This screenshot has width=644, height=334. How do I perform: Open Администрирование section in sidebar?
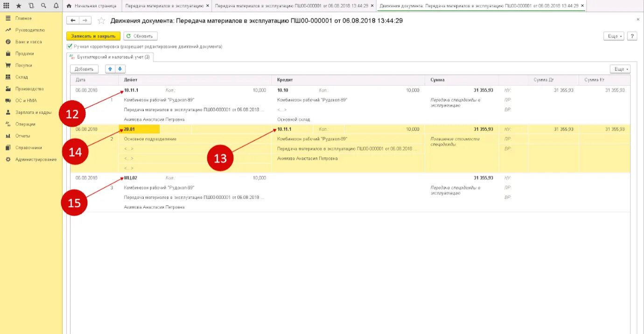click(36, 160)
